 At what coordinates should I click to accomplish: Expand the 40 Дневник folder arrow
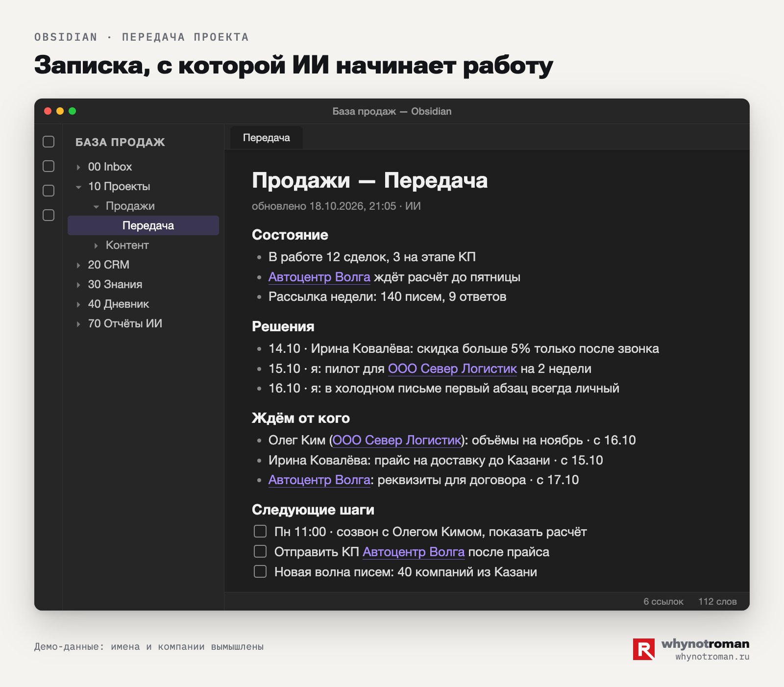pos(78,304)
